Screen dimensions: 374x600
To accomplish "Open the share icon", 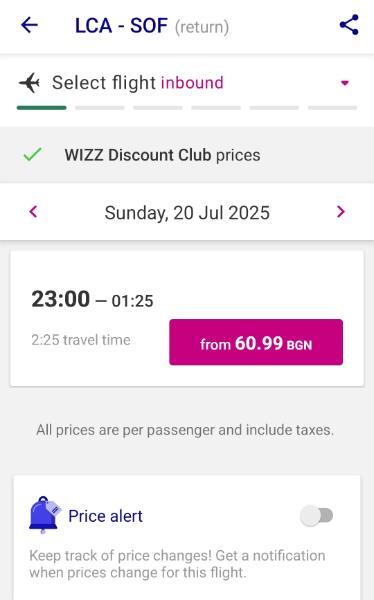I will (349, 25).
